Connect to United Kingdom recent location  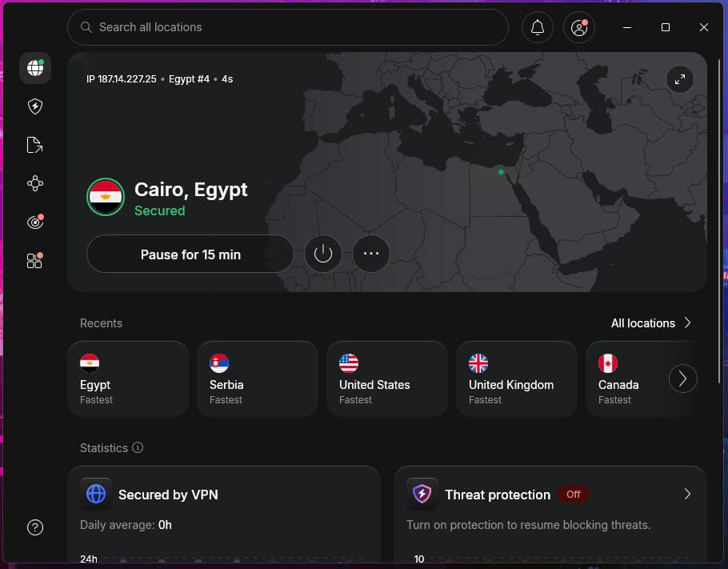click(x=517, y=379)
